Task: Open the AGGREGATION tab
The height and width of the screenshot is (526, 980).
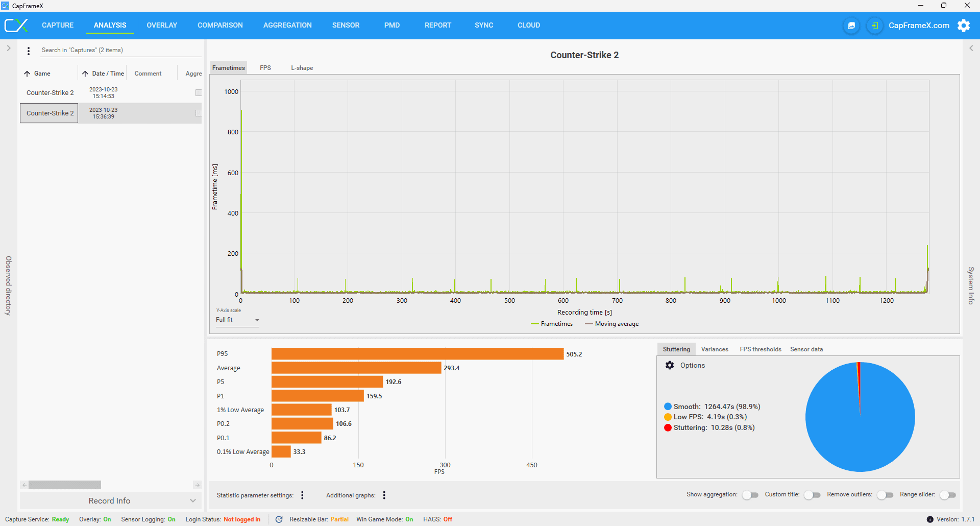Action: point(287,25)
